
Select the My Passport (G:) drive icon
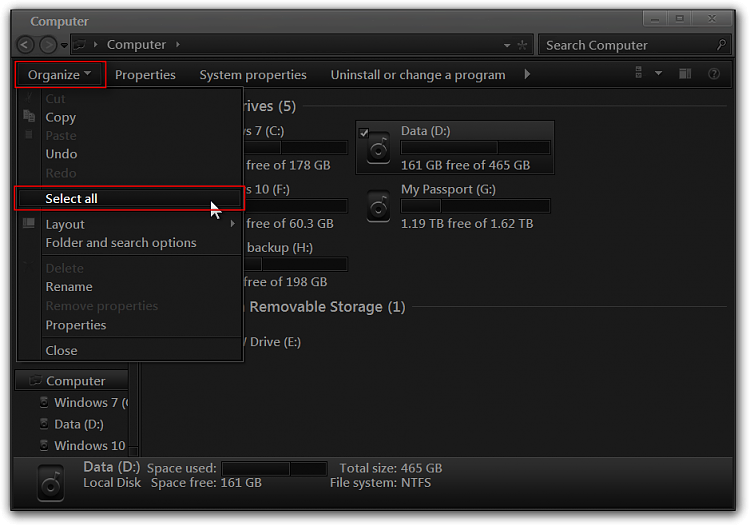[x=378, y=207]
